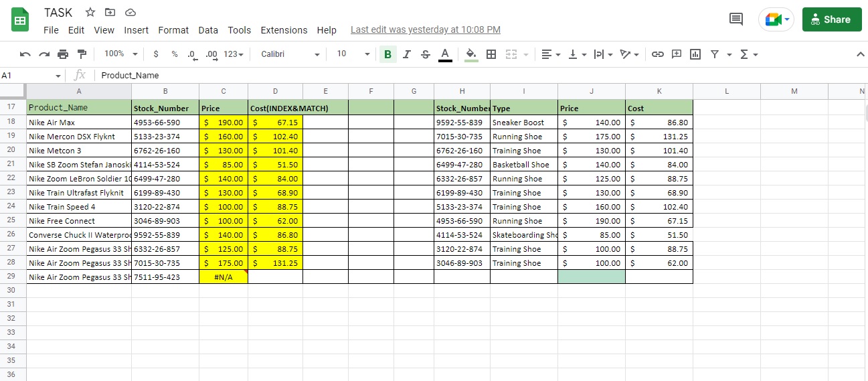Decrease decimal places
Image resolution: width=868 pixels, height=381 pixels.
coord(192,54)
